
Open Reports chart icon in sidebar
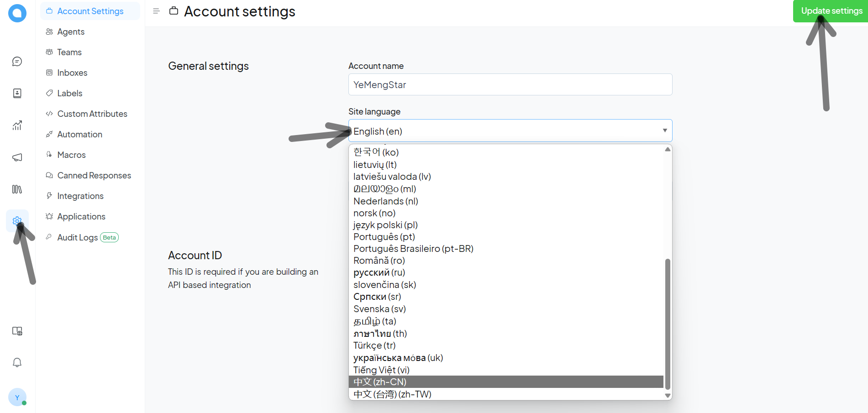(17, 125)
